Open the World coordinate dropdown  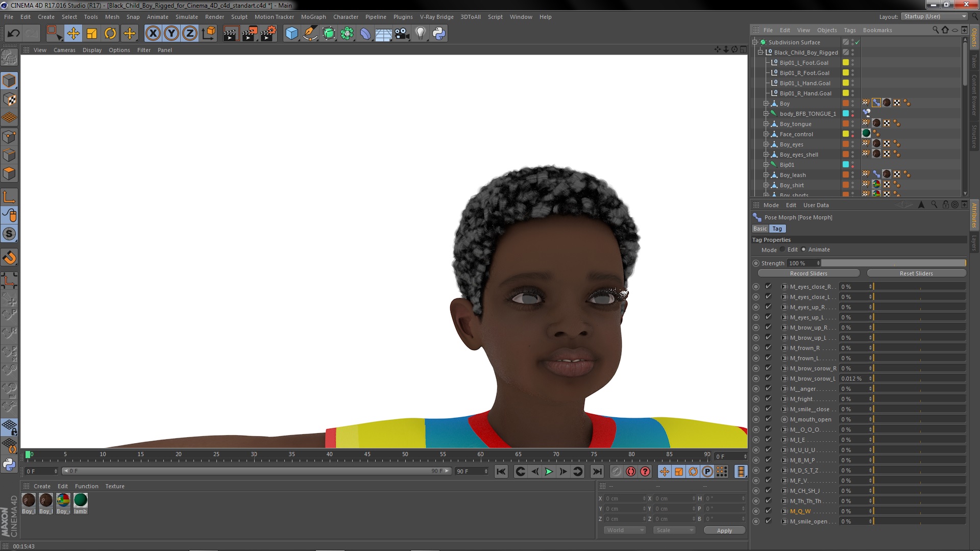pyautogui.click(x=625, y=530)
